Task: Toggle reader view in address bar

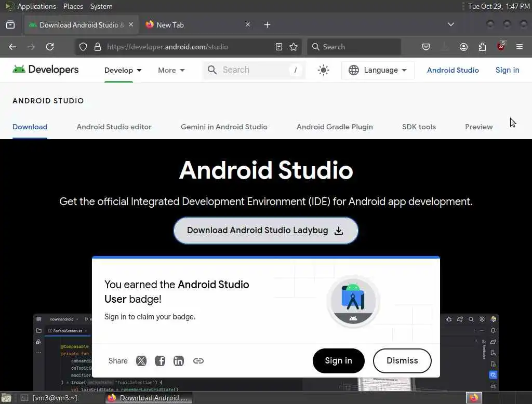Action: coord(278,47)
